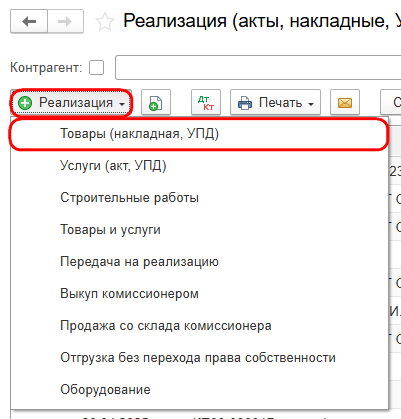Choose Услуги (акт, УПД) menu item

point(199,166)
